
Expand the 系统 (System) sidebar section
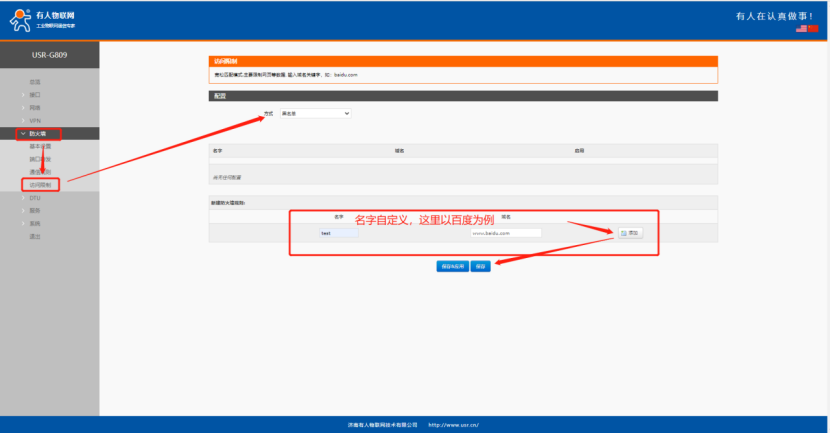click(35, 224)
